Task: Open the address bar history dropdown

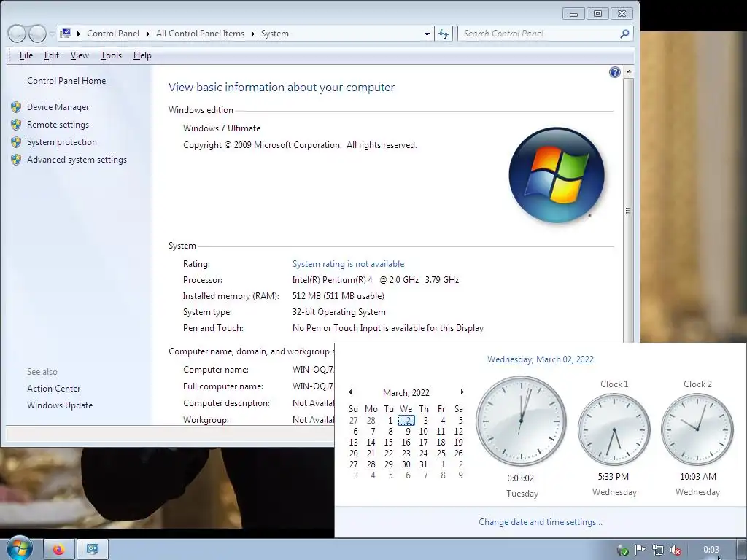Action: coord(427,34)
